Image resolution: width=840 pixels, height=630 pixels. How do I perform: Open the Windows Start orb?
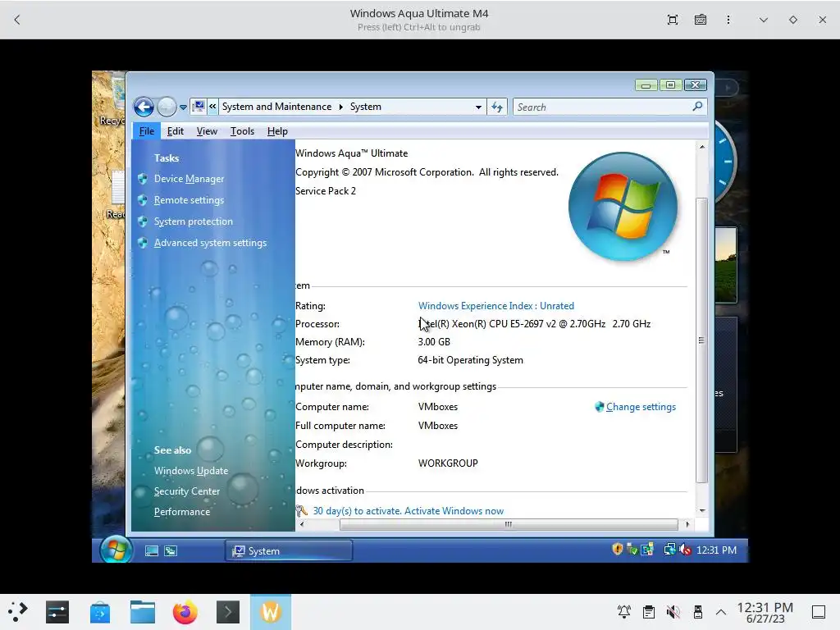116,550
